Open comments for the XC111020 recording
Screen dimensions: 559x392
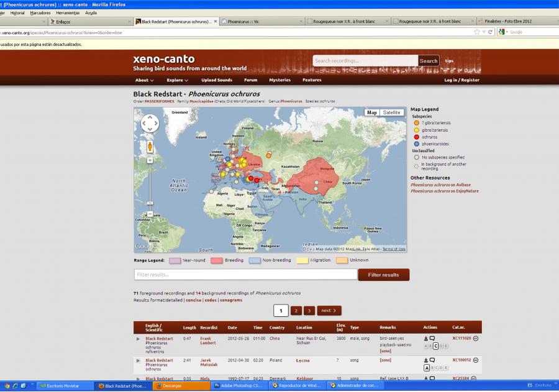coord(432,338)
